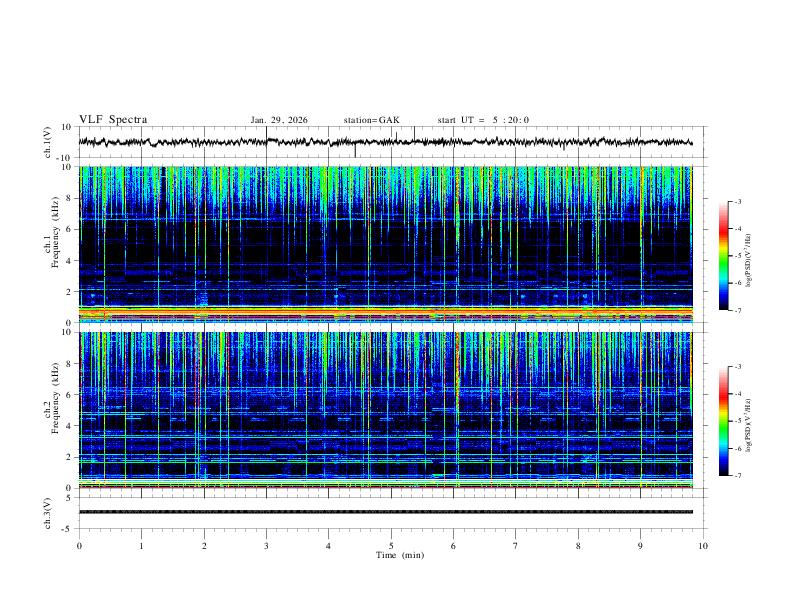Click the time axis tick label "8"
This screenshot has height=612, width=792.
(x=578, y=546)
